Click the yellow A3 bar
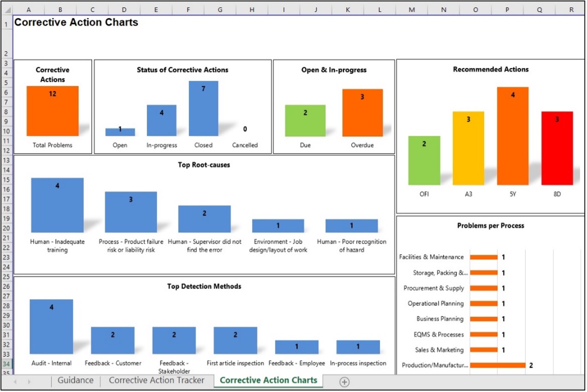Viewport: 587px width, 392px height. pos(468,148)
